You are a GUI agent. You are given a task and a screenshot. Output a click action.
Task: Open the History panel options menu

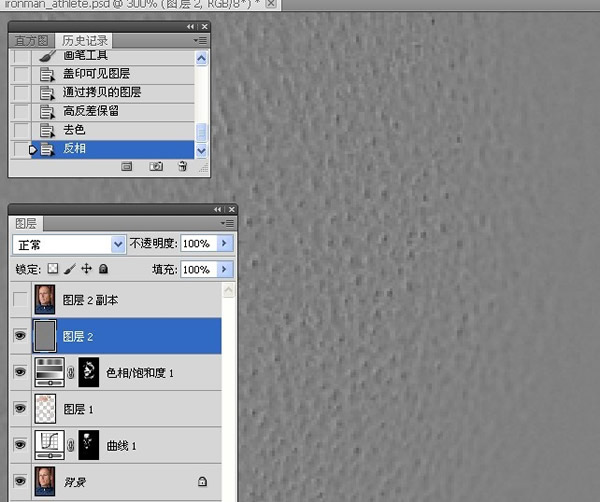click(x=200, y=40)
